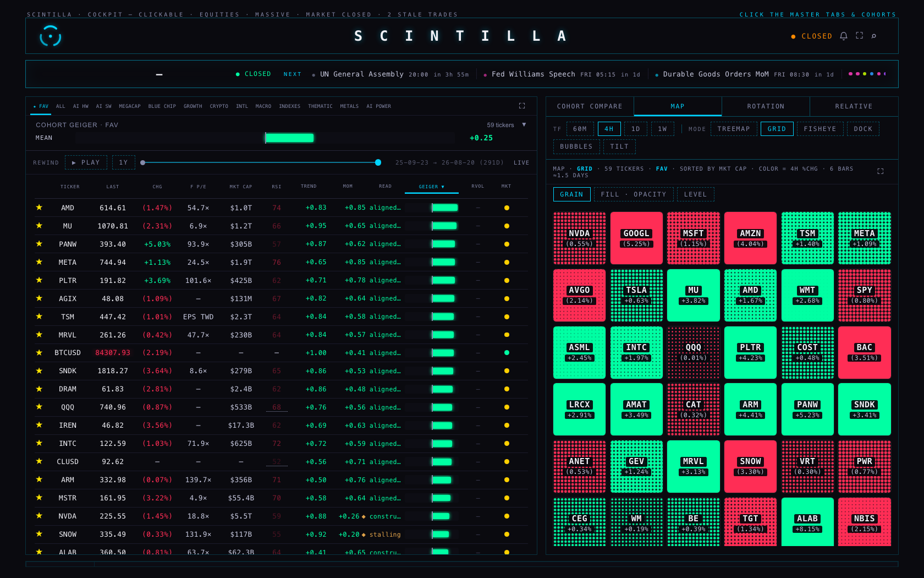Click the favorite star for AMD
Image resolution: width=924 pixels, height=578 pixels.
point(39,208)
